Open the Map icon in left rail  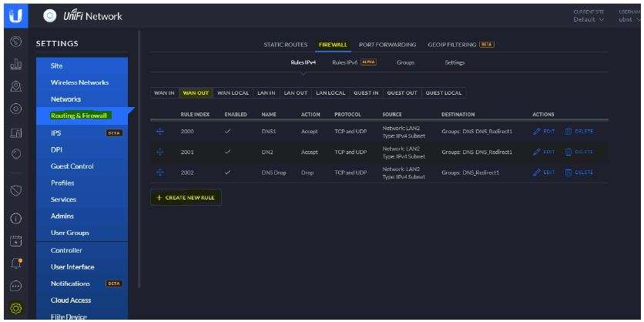(16, 86)
